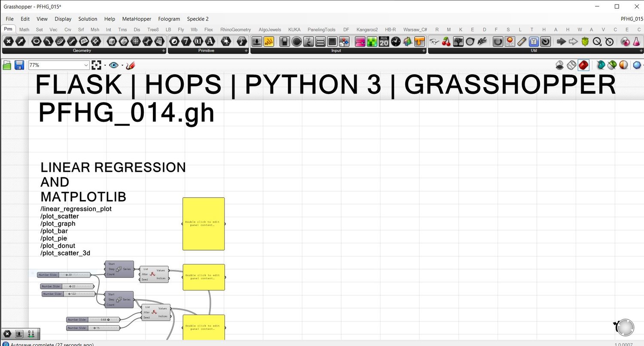Toggle wireframe preview mode
Image resolution: width=644 pixels, height=346 pixels.
coord(571,65)
